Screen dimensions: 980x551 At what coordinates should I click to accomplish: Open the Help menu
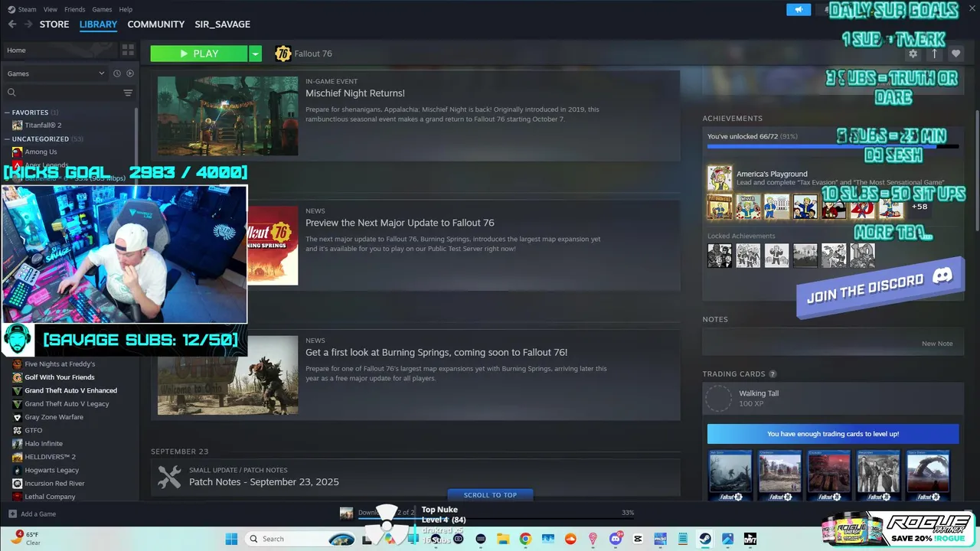tap(126, 9)
